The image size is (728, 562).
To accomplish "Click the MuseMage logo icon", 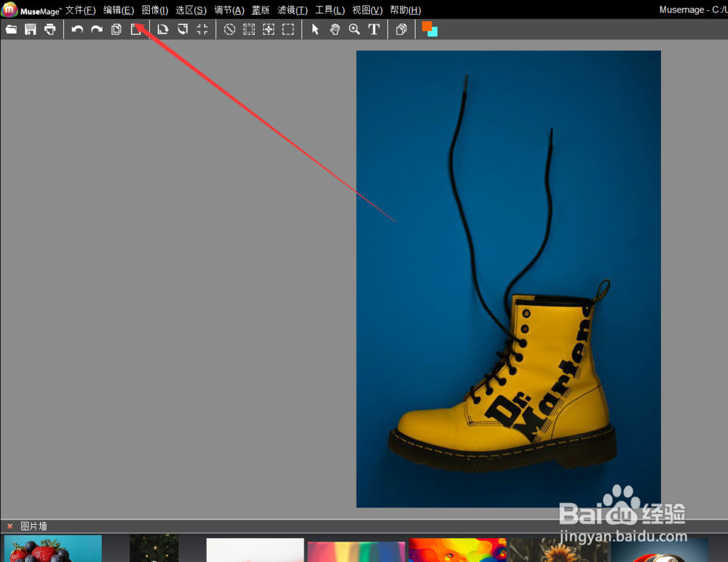I will point(9,9).
